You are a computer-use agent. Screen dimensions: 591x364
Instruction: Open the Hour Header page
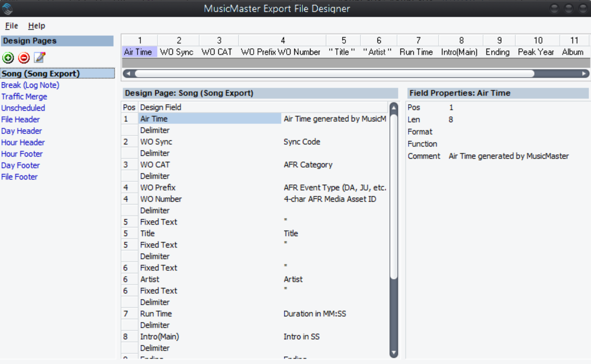tap(23, 142)
